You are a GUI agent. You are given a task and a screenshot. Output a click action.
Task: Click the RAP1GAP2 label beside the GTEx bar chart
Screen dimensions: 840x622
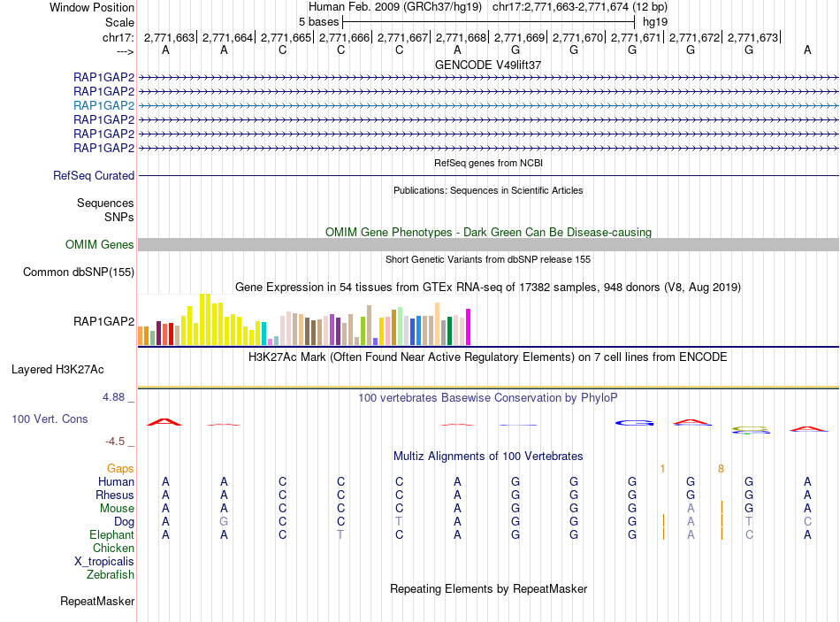[x=104, y=321]
